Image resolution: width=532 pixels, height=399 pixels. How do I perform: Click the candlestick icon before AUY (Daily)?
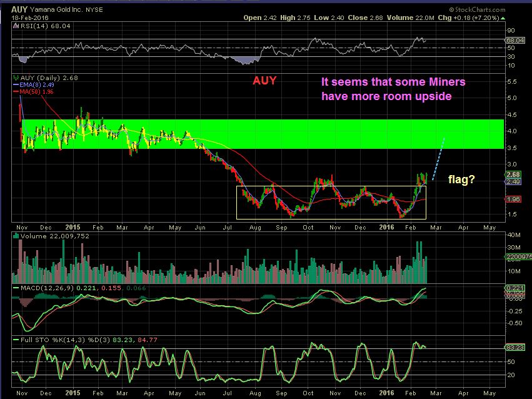(x=16, y=78)
